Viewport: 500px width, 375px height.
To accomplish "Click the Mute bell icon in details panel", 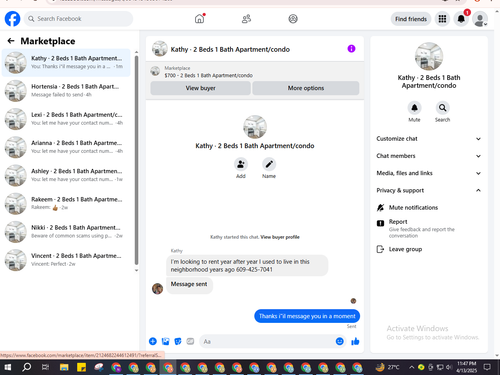I will pyautogui.click(x=414, y=108).
